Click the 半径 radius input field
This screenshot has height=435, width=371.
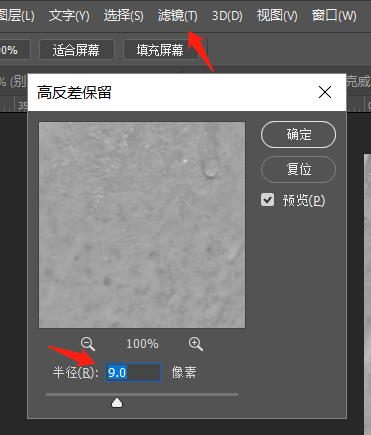[133, 372]
